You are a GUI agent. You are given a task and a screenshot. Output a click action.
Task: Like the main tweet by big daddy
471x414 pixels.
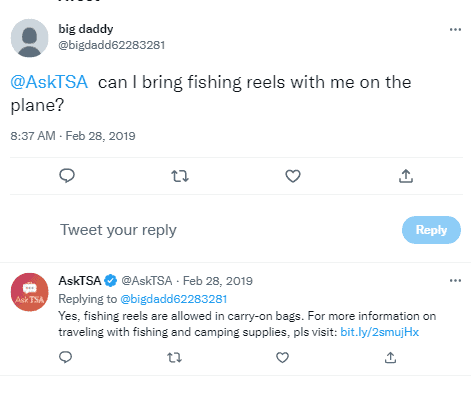pyautogui.click(x=293, y=176)
